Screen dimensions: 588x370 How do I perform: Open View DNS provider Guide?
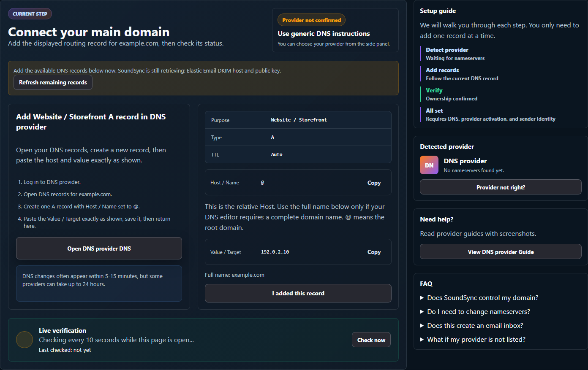click(x=501, y=252)
